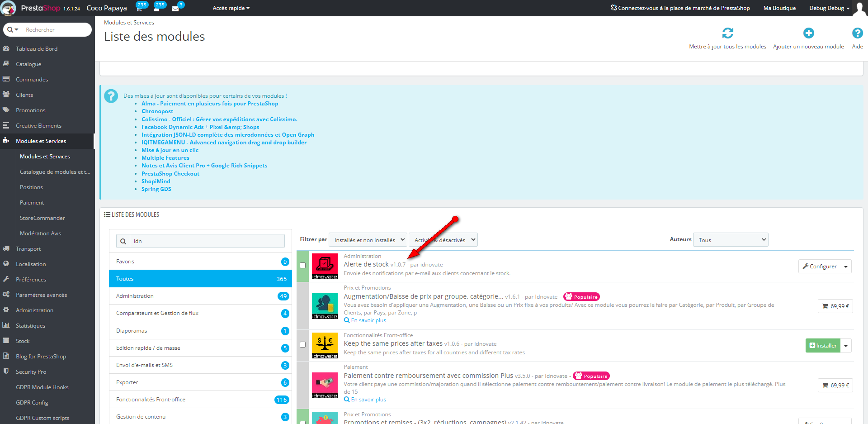Check the Alerte de stock module checkbox
The image size is (868, 424).
pos(303,266)
